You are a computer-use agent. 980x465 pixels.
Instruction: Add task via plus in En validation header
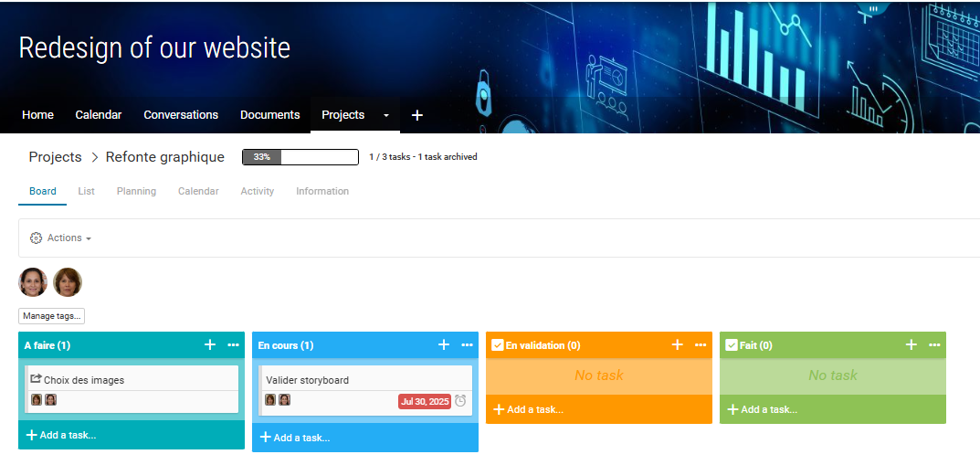(x=678, y=344)
